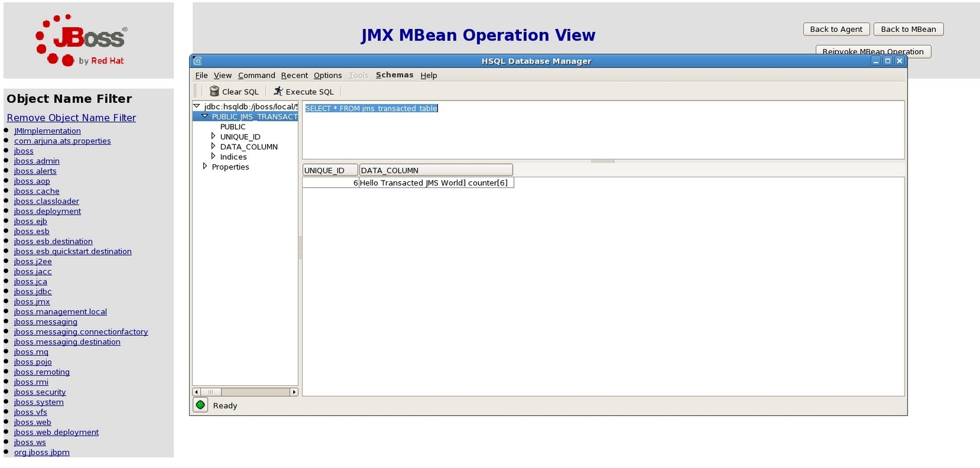This screenshot has width=980, height=468.
Task: Open the Help menu
Action: click(x=429, y=75)
